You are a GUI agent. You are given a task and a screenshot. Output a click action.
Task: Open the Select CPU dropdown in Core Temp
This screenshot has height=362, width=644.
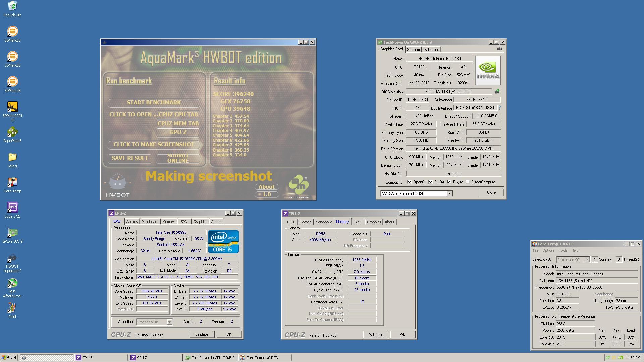pos(587,259)
